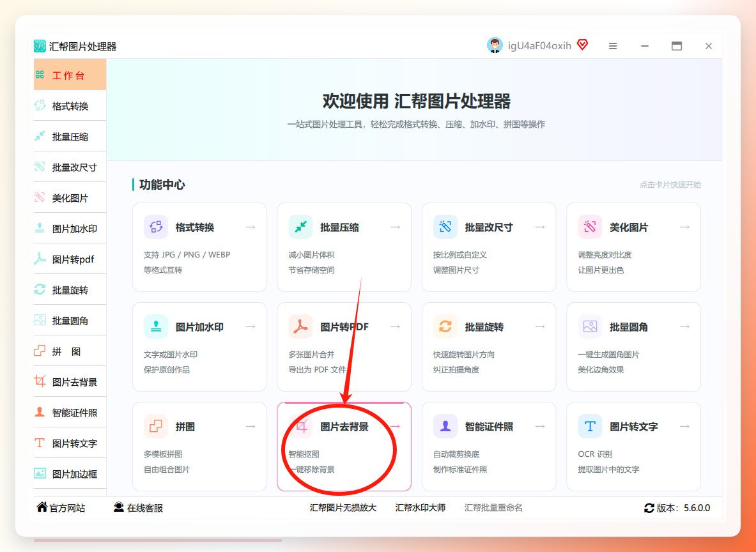Viewport: 756px width, 552px height.
Task: Click the 批量圆角 card icon
Action: click(590, 326)
